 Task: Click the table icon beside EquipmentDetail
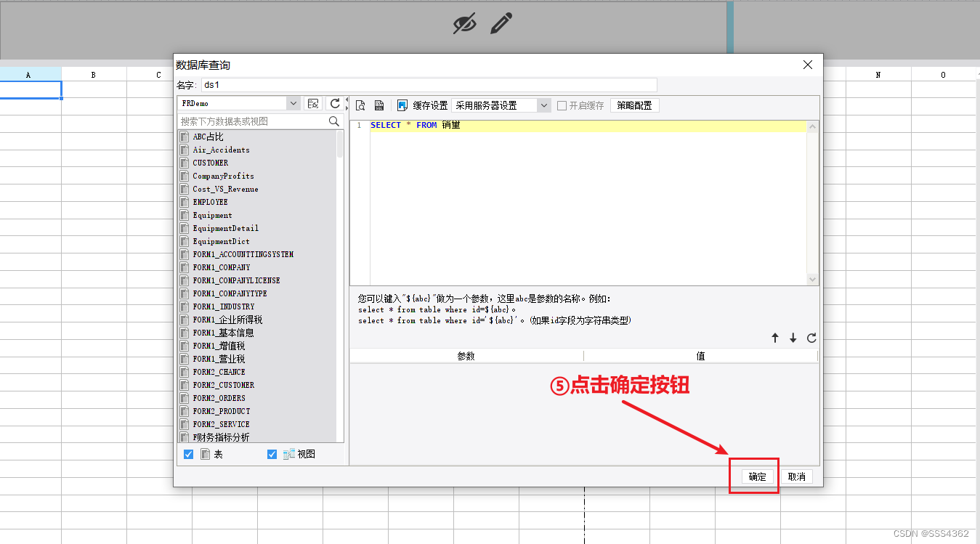[185, 228]
